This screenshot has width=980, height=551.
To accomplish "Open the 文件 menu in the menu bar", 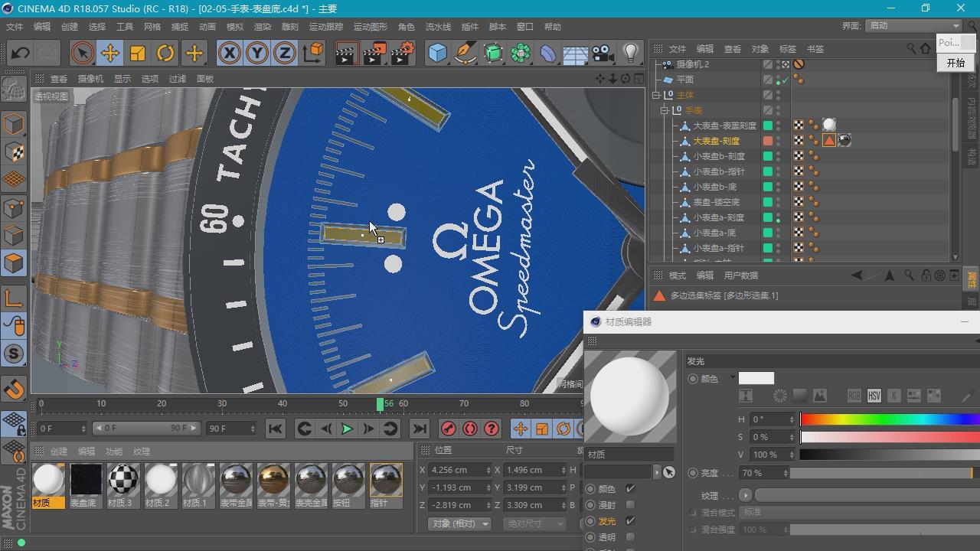I will (x=15, y=27).
